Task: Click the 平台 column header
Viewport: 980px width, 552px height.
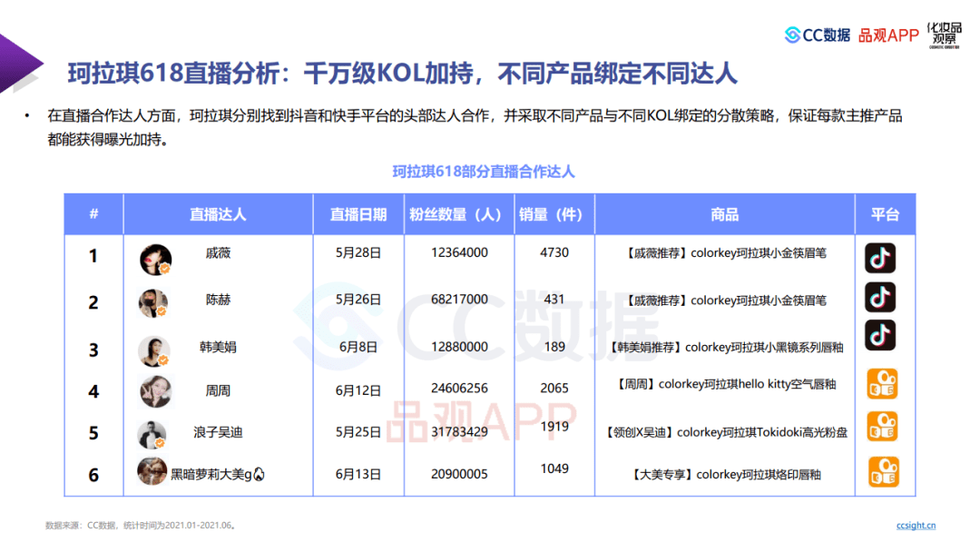Action: click(885, 215)
